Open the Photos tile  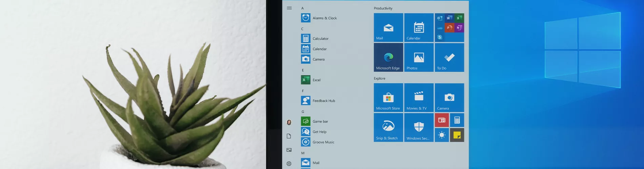click(419, 57)
